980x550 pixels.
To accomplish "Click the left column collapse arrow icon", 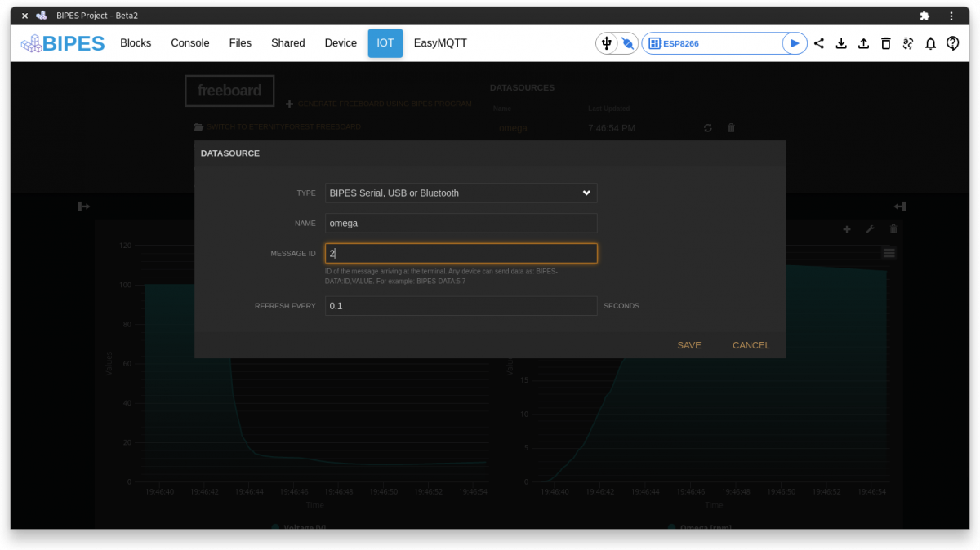I will point(83,206).
